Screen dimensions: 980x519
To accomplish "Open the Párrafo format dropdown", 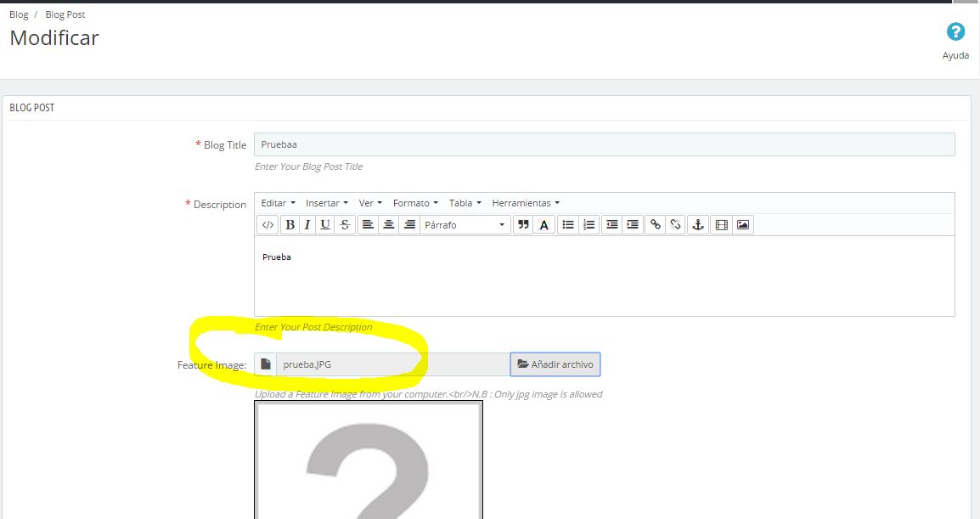I will pyautogui.click(x=465, y=225).
